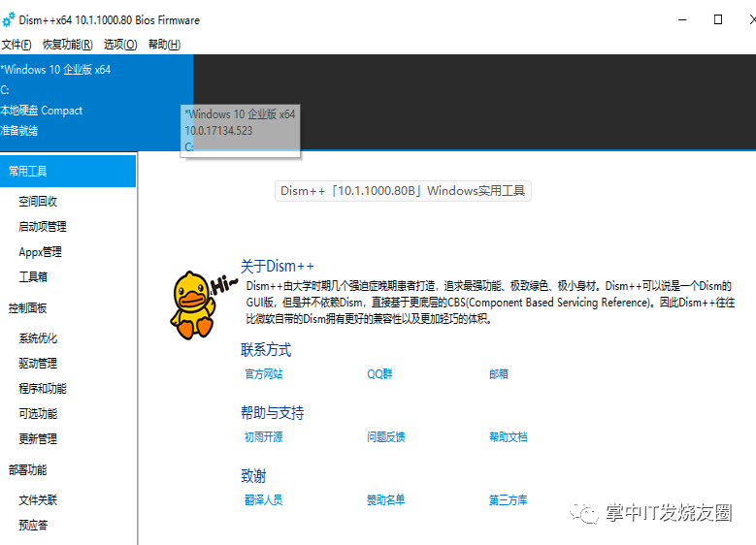The image size is (756, 545).
Task: Click the yellow duck mascot image
Action: click(193, 305)
